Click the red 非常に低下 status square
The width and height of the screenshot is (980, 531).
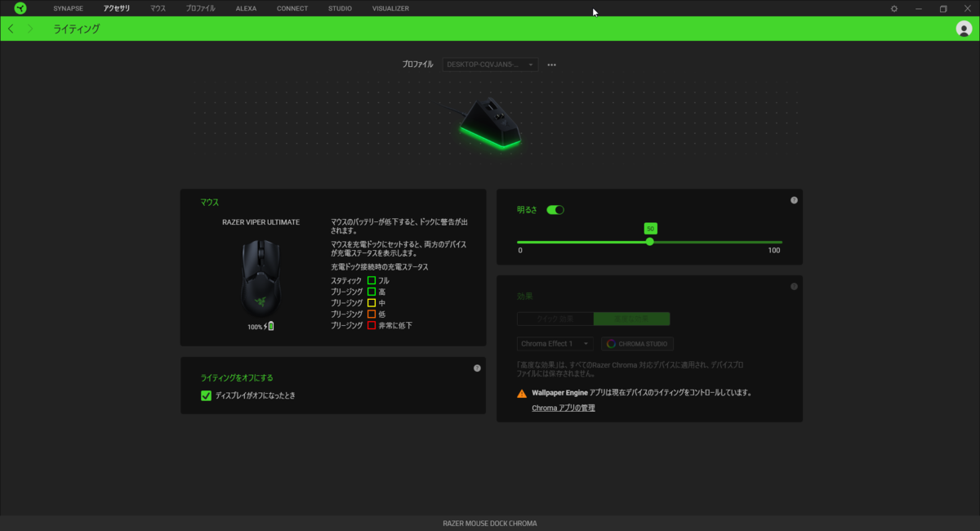[371, 325]
